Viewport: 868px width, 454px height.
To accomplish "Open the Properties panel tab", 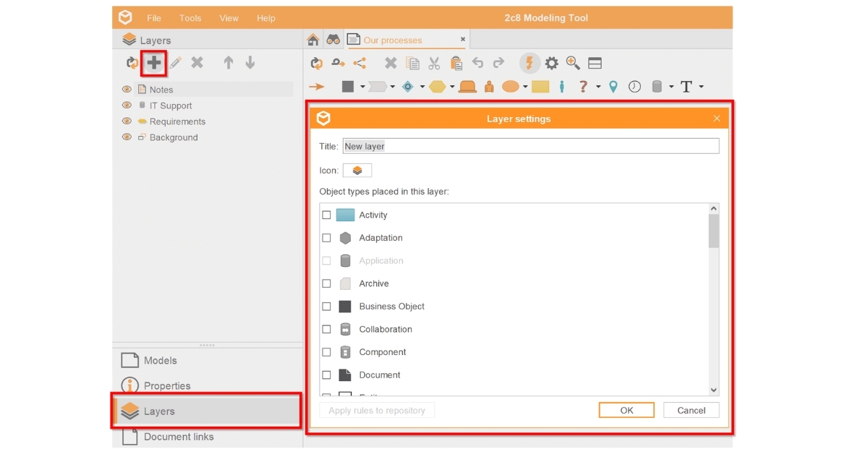I will (x=207, y=386).
